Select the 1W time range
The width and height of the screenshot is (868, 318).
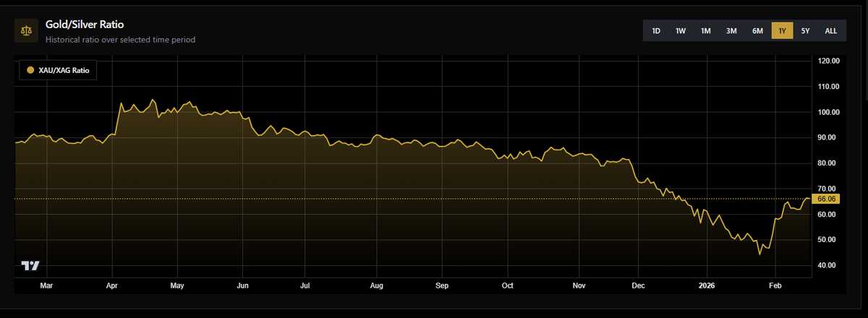(x=681, y=30)
